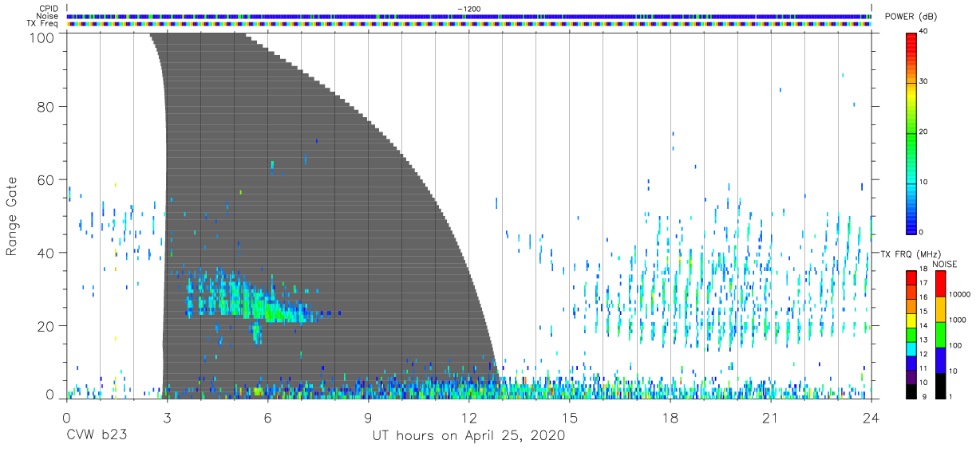Click the 12 tick label on UT hours axis

pos(468,418)
